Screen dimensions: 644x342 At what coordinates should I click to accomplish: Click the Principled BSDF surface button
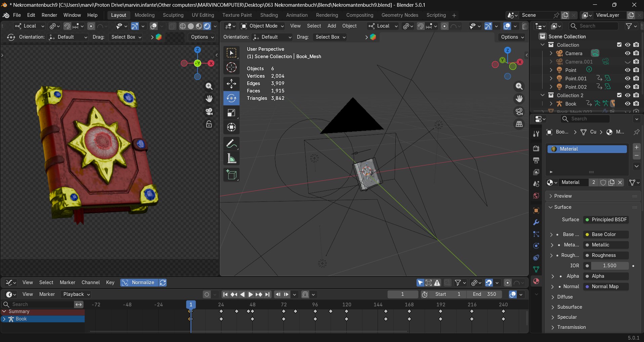606,220
